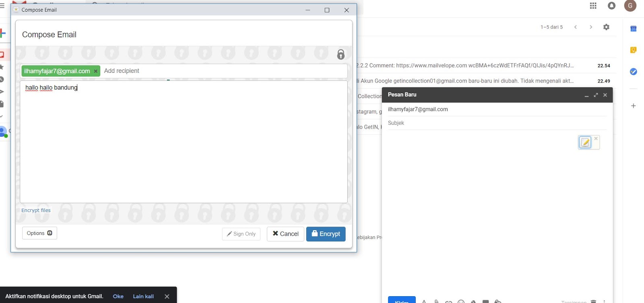
Task: Close the Pesan Baru compose window
Action: tap(605, 95)
